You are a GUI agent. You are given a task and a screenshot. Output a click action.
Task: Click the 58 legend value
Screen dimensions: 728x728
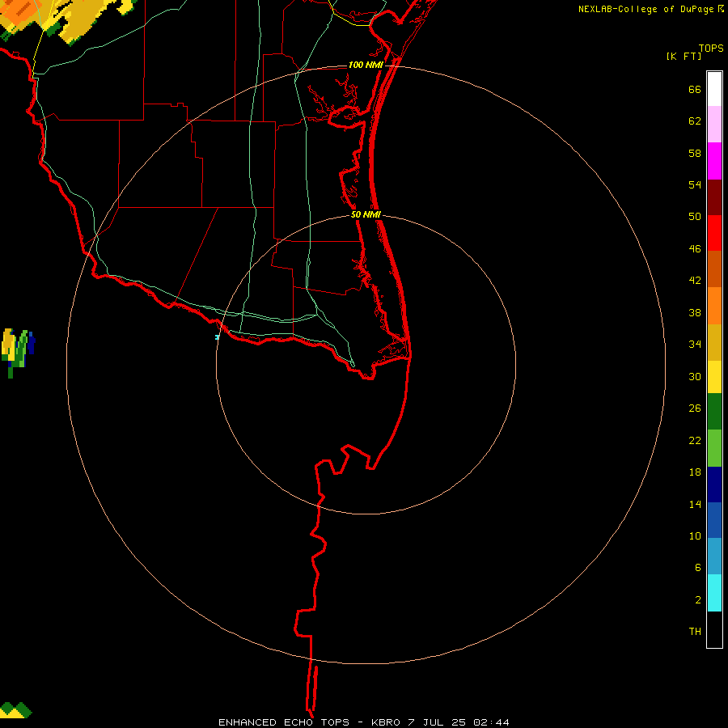coord(695,153)
